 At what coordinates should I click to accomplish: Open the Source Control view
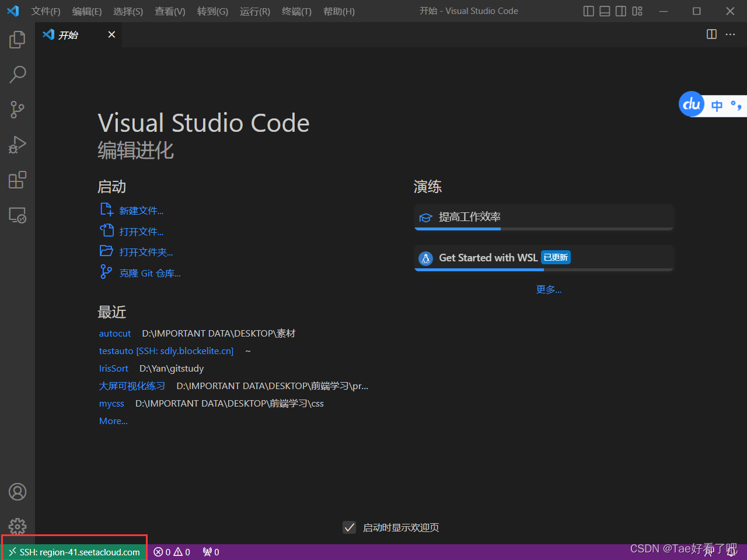click(18, 110)
